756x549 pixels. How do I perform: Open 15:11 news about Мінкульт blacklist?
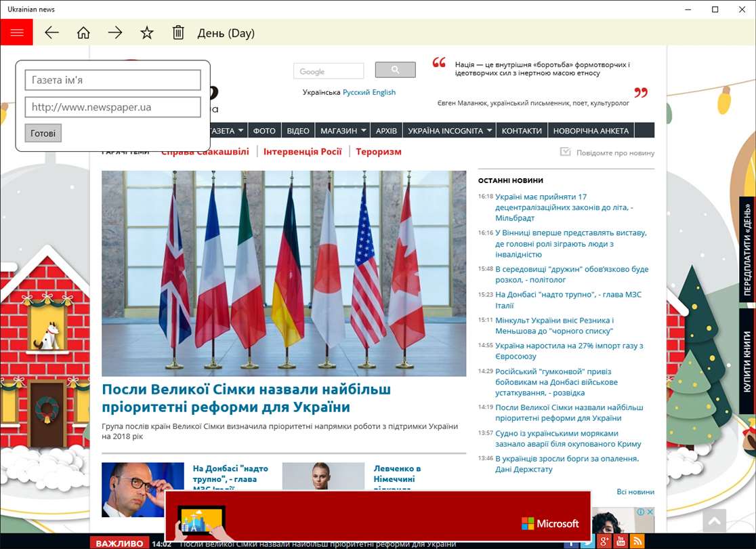coord(554,325)
